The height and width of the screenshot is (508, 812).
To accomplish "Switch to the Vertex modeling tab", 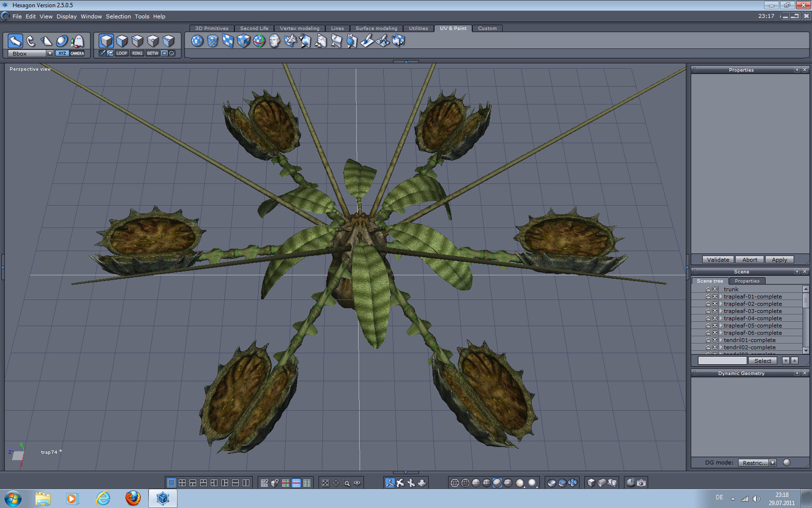I will click(x=299, y=28).
